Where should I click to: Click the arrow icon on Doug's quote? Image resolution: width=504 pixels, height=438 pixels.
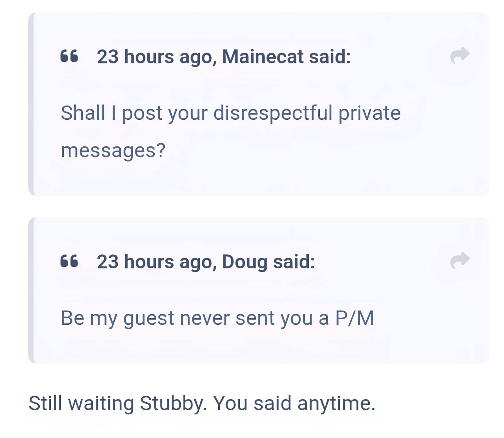tap(460, 260)
